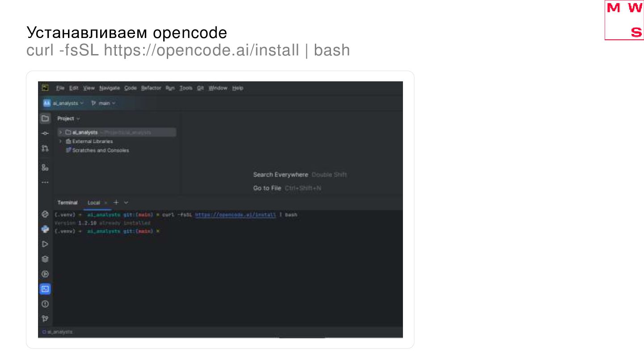Open the Services tool window

coord(45,274)
